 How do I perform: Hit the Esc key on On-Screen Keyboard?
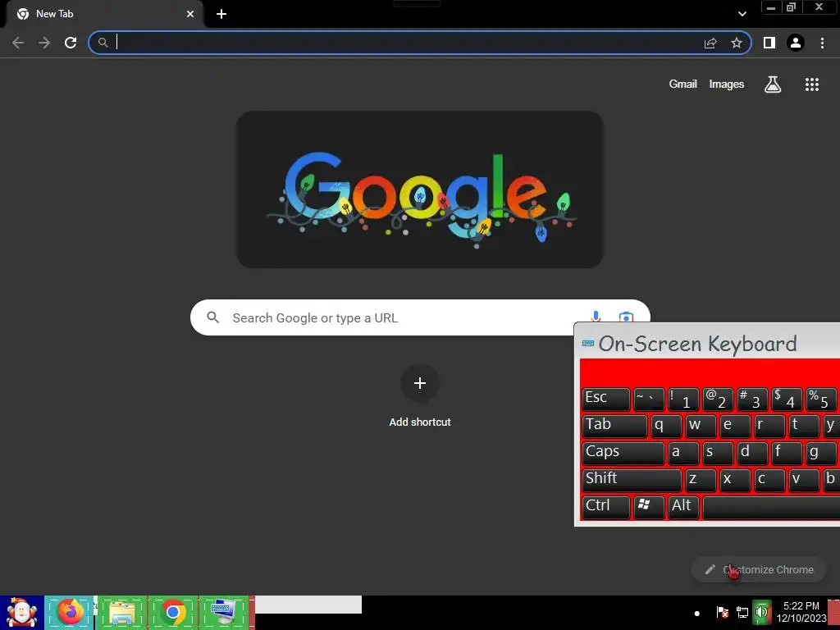(x=606, y=399)
